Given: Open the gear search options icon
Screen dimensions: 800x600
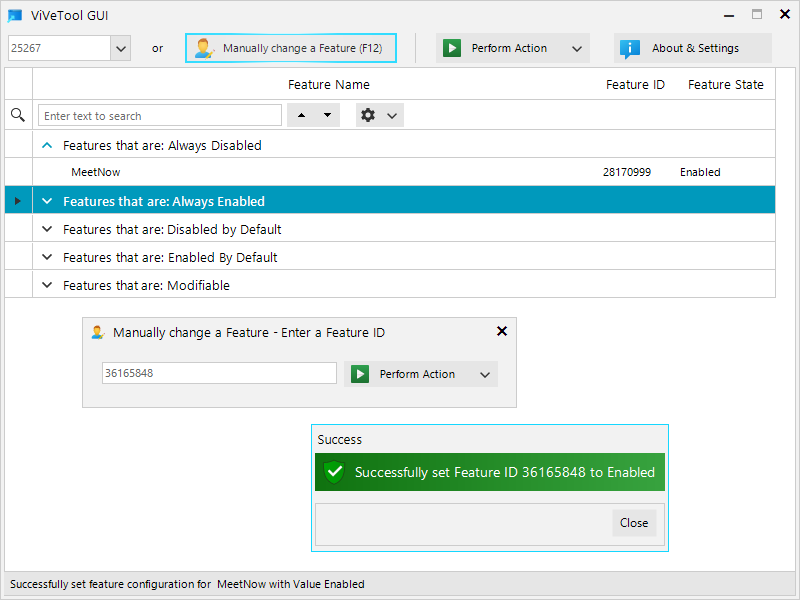Looking at the screenshot, I should tap(368, 115).
